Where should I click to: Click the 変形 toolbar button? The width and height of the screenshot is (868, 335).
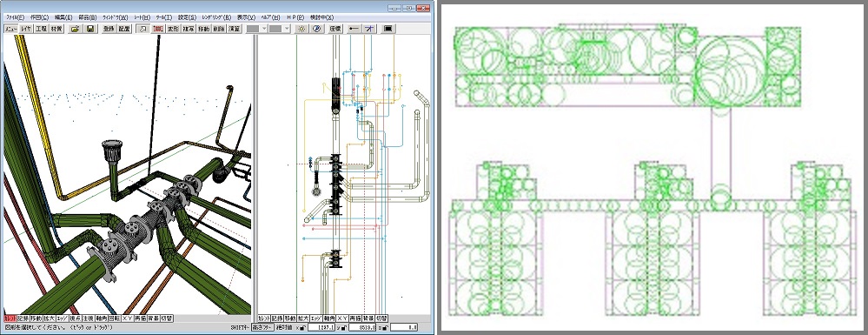tap(173, 29)
